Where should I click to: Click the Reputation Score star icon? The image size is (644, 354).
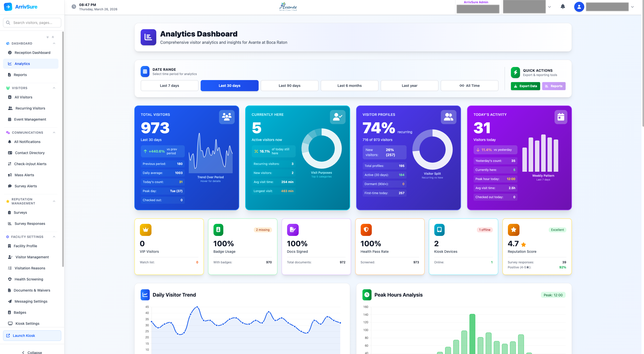point(513,230)
